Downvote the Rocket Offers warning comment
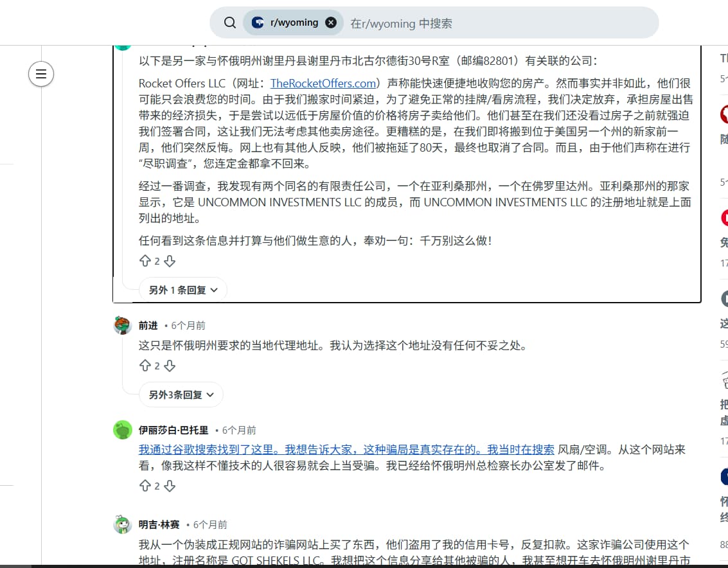Viewport: 728px width, 568px height. 169,262
